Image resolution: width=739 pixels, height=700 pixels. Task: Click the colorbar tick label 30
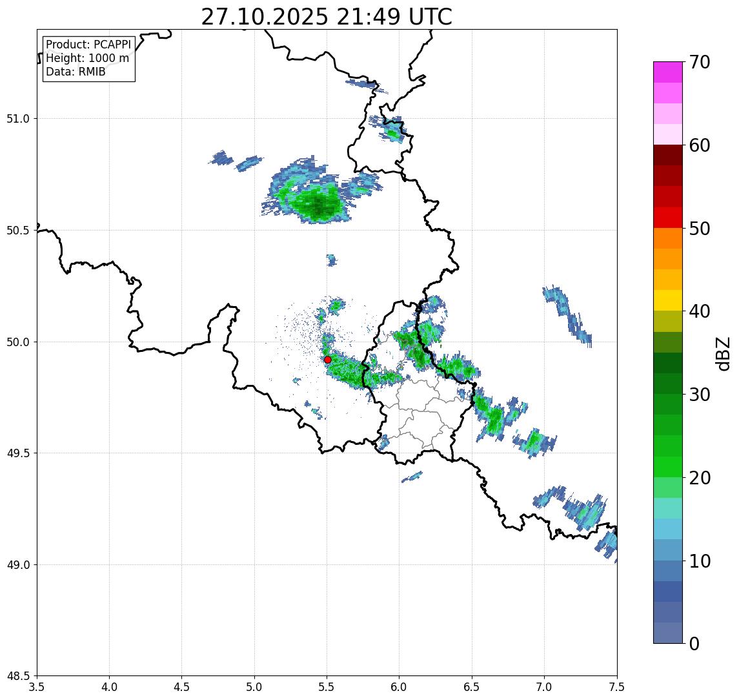[699, 395]
